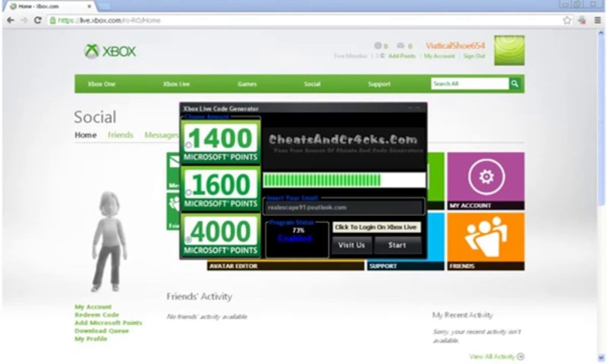Click To Login On Xbox Live button
The width and height of the screenshot is (607, 364).
[376, 227]
